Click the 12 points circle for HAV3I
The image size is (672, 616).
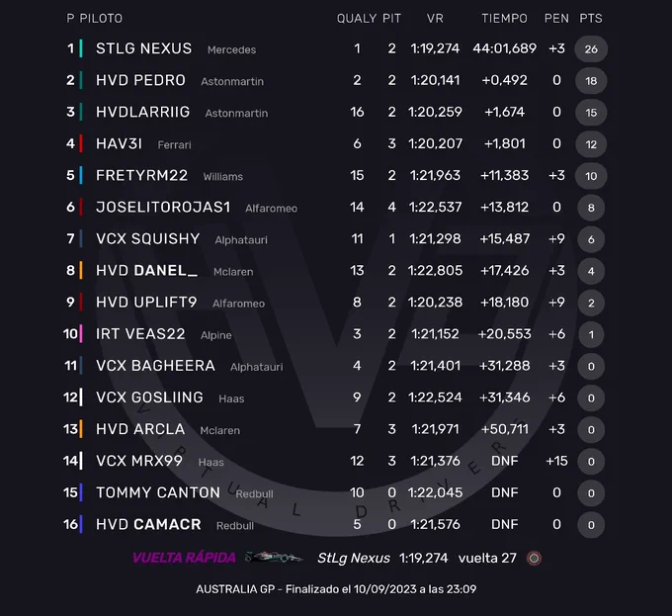pos(591,144)
